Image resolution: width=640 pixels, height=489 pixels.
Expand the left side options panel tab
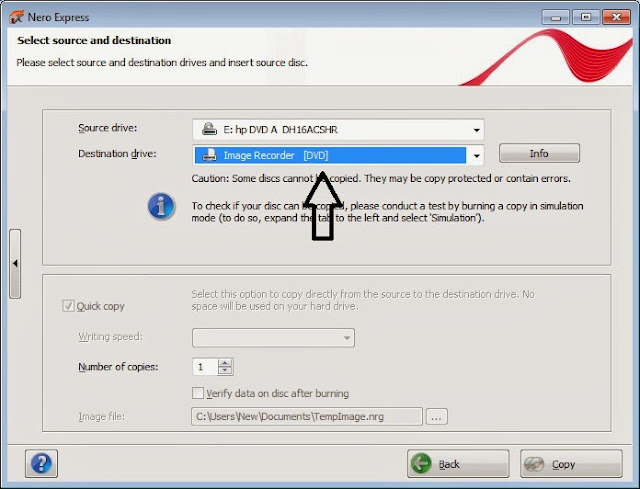point(15,264)
